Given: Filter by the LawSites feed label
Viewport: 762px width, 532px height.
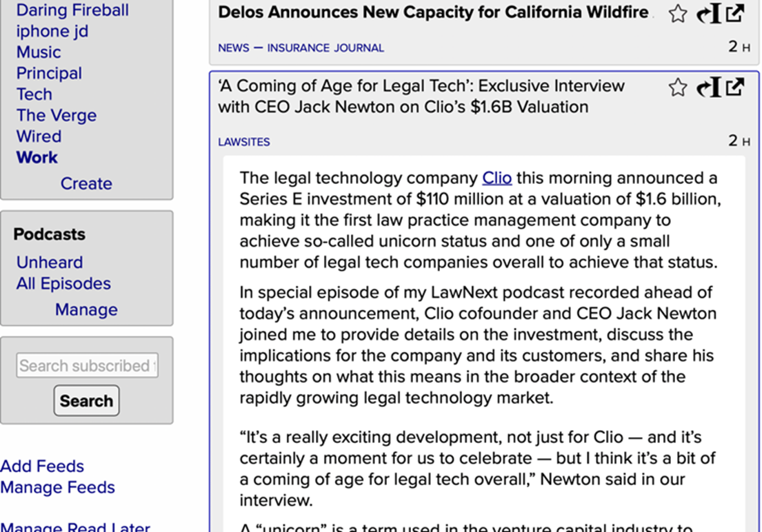Looking at the screenshot, I should coord(244,142).
